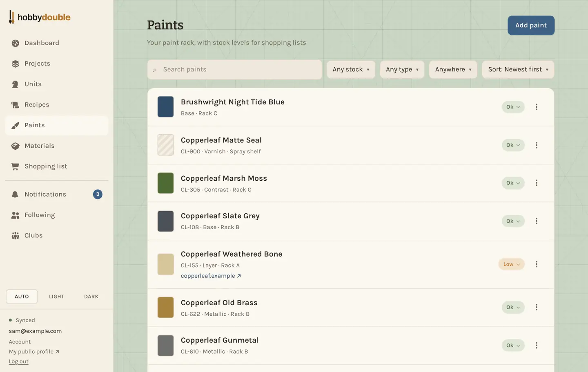Open more options for Brushwright Night Tide Blue
The width and height of the screenshot is (588, 372).
(x=536, y=107)
